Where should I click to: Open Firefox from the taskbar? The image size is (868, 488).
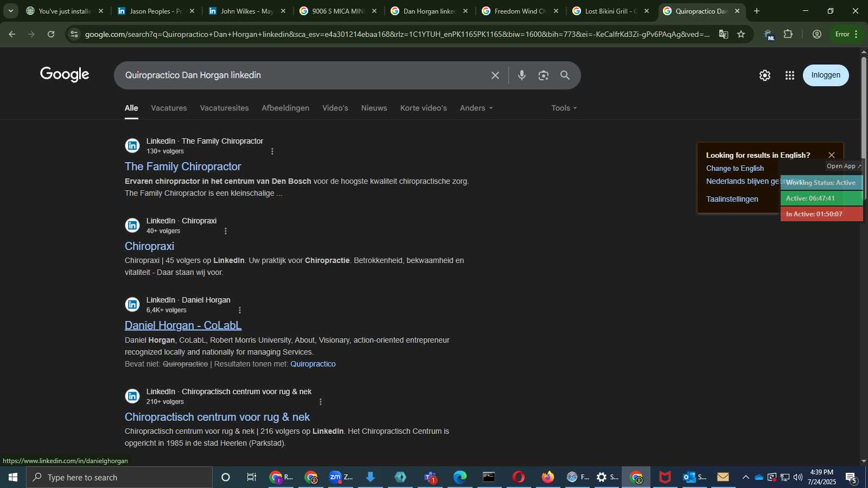(x=548, y=477)
